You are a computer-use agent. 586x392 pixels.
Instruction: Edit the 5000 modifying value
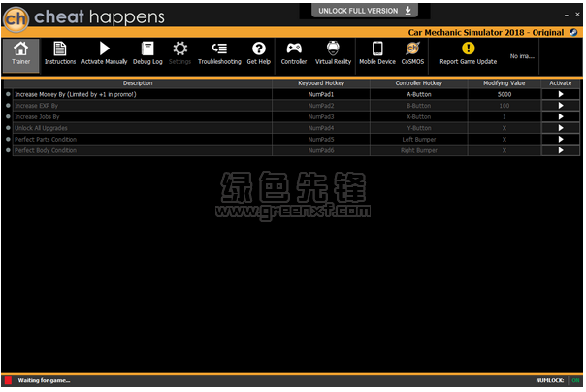coord(505,94)
